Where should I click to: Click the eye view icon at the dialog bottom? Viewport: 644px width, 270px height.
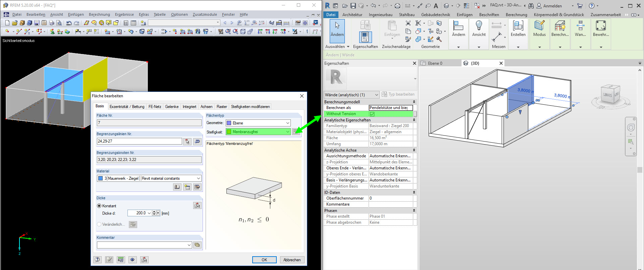click(x=132, y=260)
